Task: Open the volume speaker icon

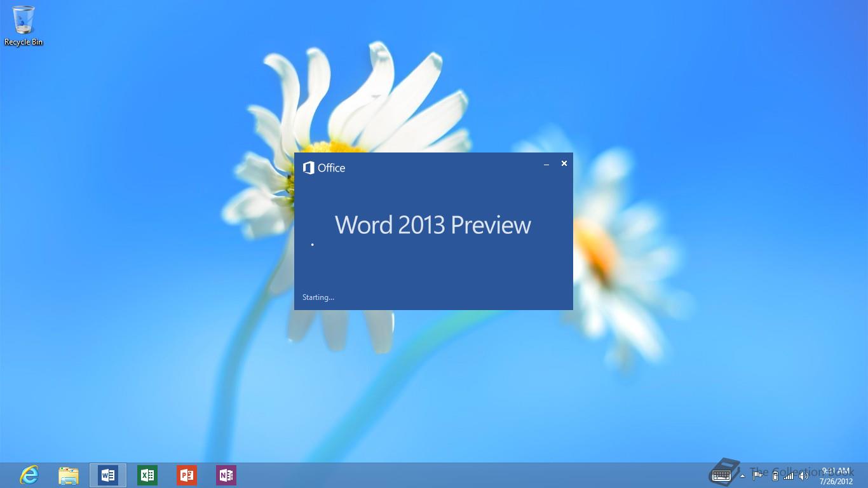Action: coord(804,475)
